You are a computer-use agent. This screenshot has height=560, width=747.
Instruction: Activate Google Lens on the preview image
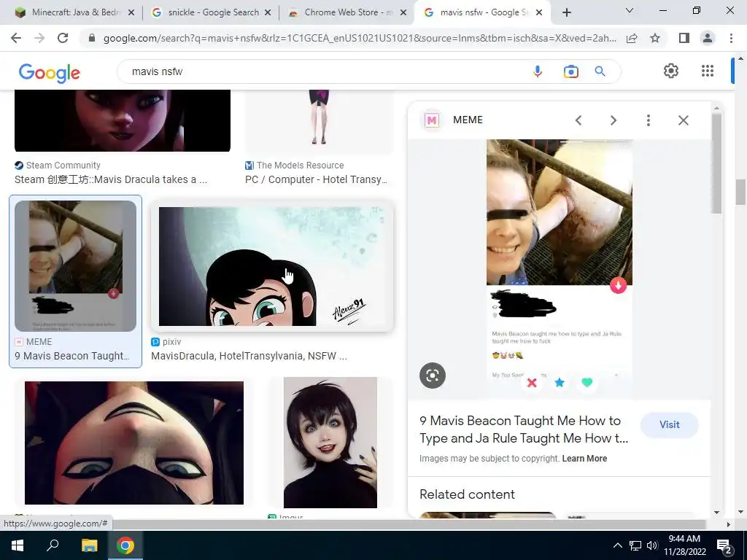click(x=433, y=376)
